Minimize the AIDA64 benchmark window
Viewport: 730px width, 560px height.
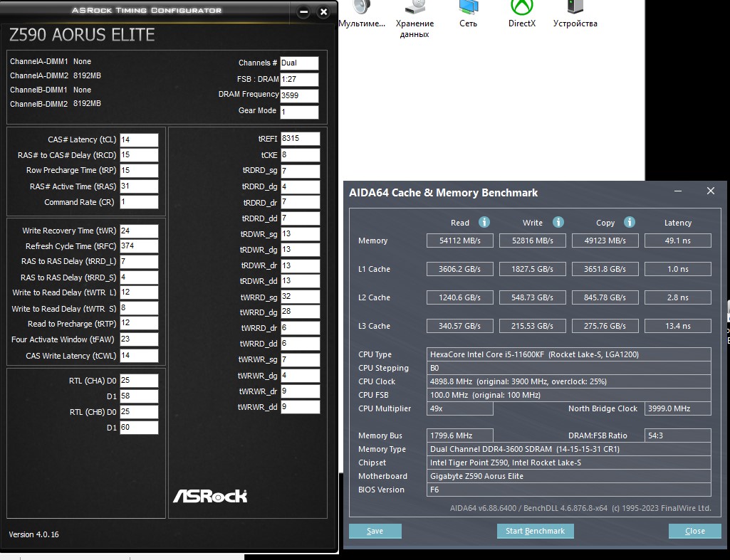[678, 191]
